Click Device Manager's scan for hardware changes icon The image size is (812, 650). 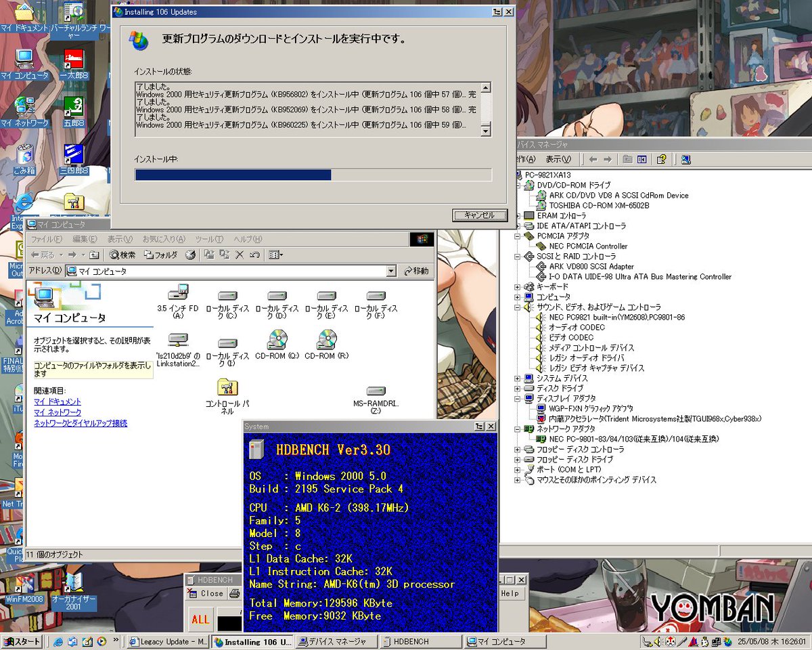click(x=685, y=159)
